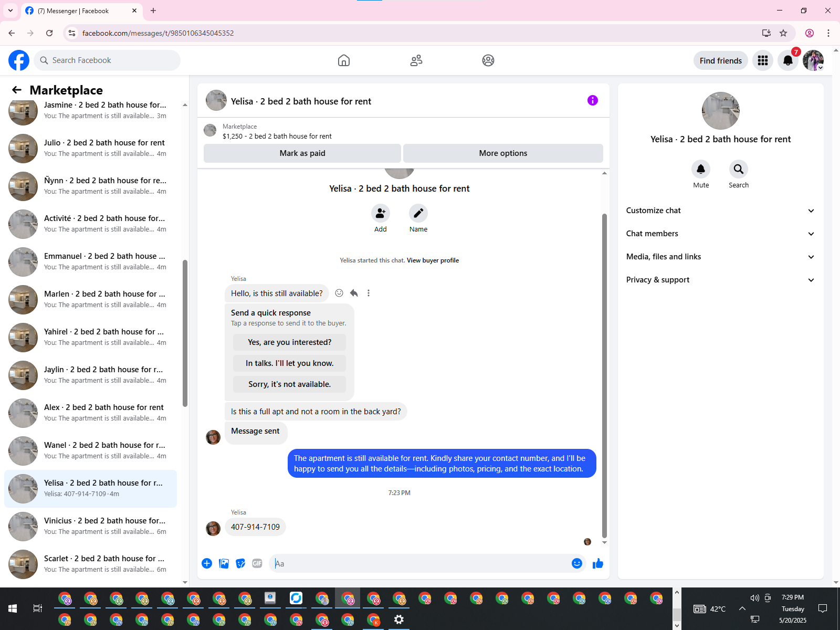Viewport: 840px width, 630px height.
Task: Go back using the Marketplace back arrow
Action: (17, 90)
